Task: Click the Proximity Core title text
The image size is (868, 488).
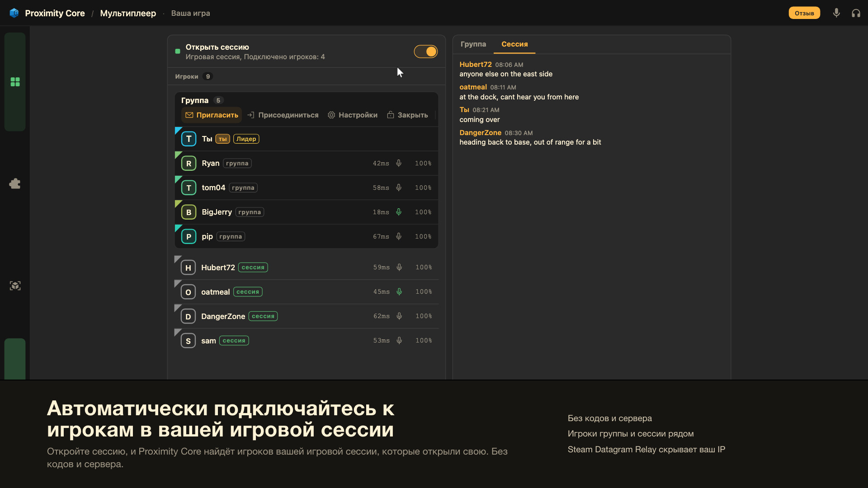Action: (55, 13)
